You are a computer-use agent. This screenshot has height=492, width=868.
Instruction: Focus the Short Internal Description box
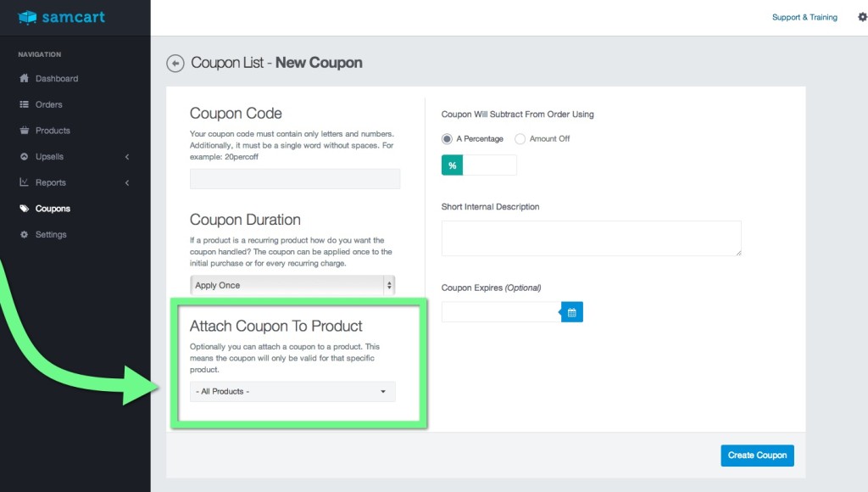pyautogui.click(x=591, y=238)
